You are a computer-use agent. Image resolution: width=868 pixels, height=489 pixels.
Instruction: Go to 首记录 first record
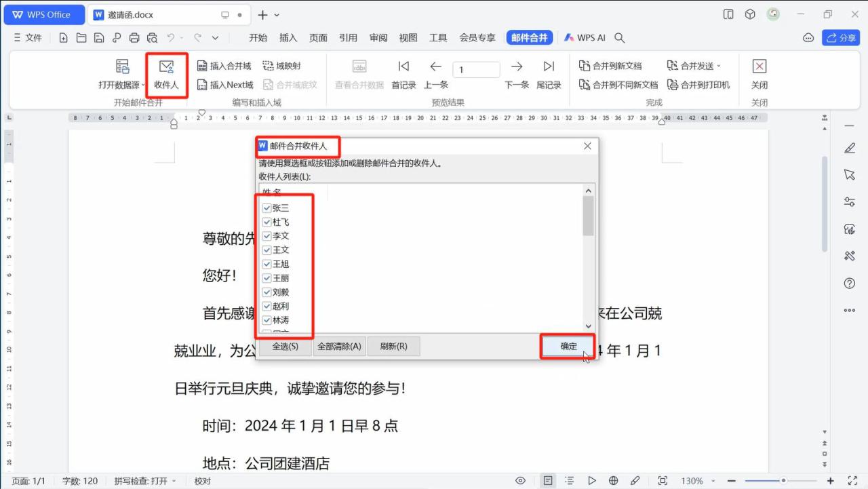(403, 75)
